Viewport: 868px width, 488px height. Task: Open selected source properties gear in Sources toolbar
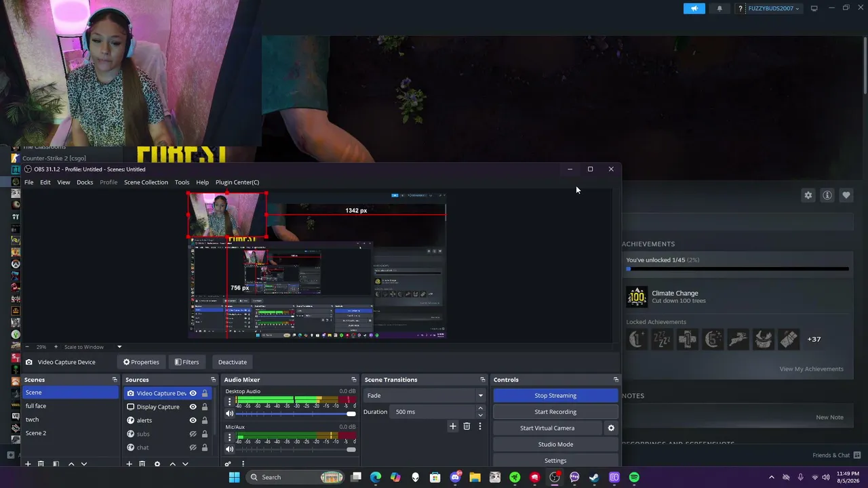pyautogui.click(x=157, y=464)
